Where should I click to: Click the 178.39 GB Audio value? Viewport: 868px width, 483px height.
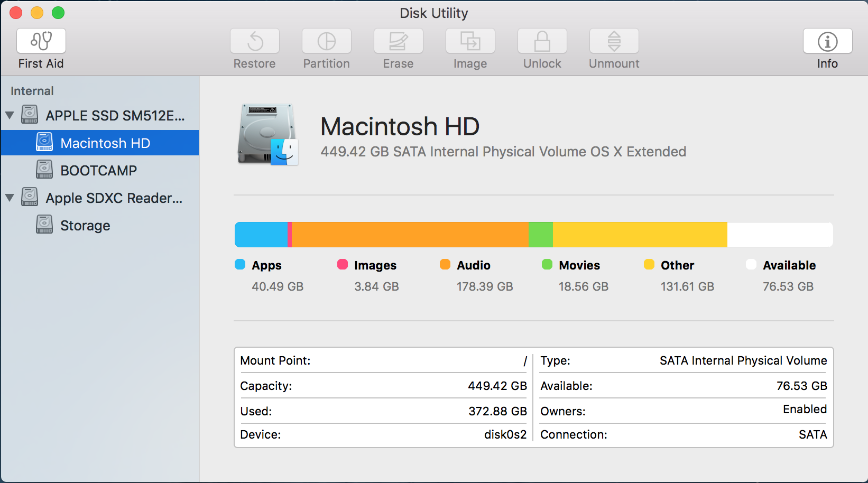(485, 286)
